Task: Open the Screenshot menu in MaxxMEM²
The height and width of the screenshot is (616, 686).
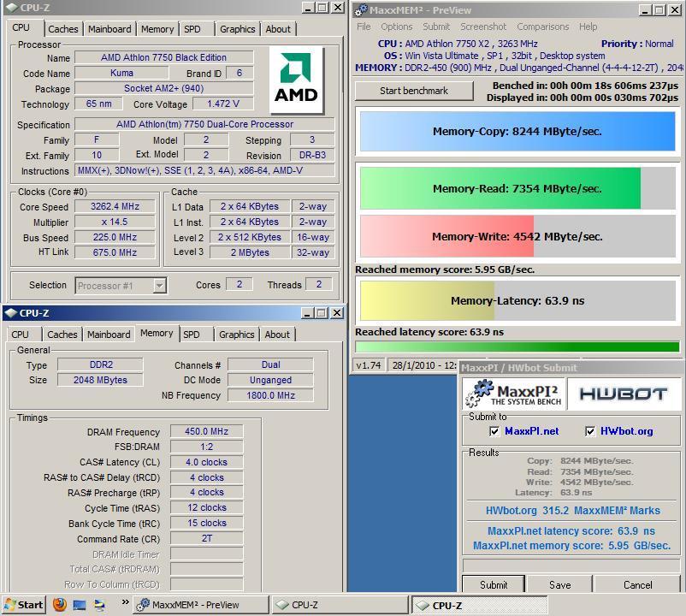Action: pos(483,27)
